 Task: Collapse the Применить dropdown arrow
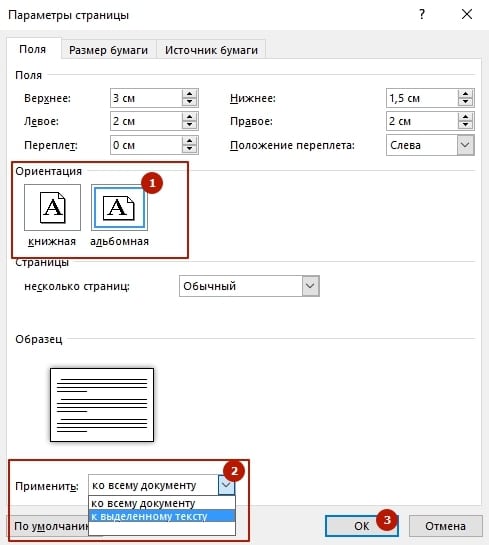[x=226, y=485]
